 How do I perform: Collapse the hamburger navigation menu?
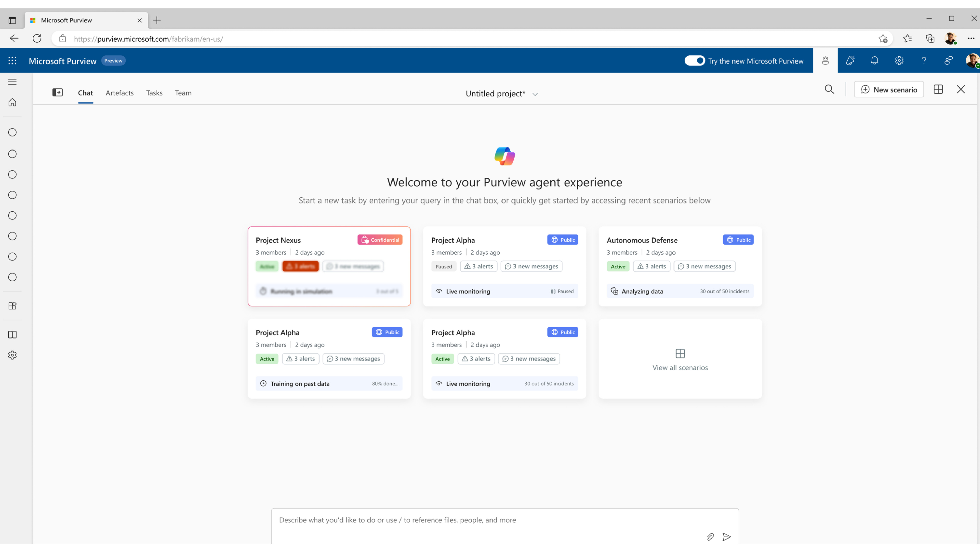12,82
